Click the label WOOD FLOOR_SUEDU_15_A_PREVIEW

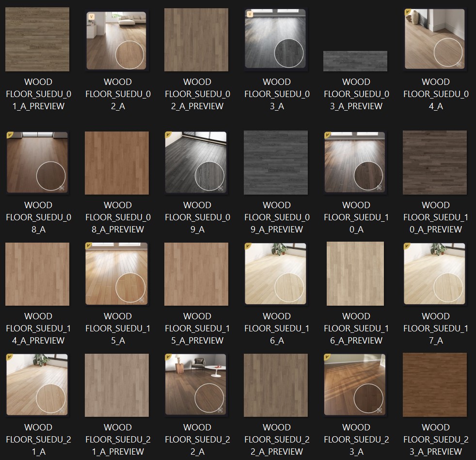(x=197, y=329)
